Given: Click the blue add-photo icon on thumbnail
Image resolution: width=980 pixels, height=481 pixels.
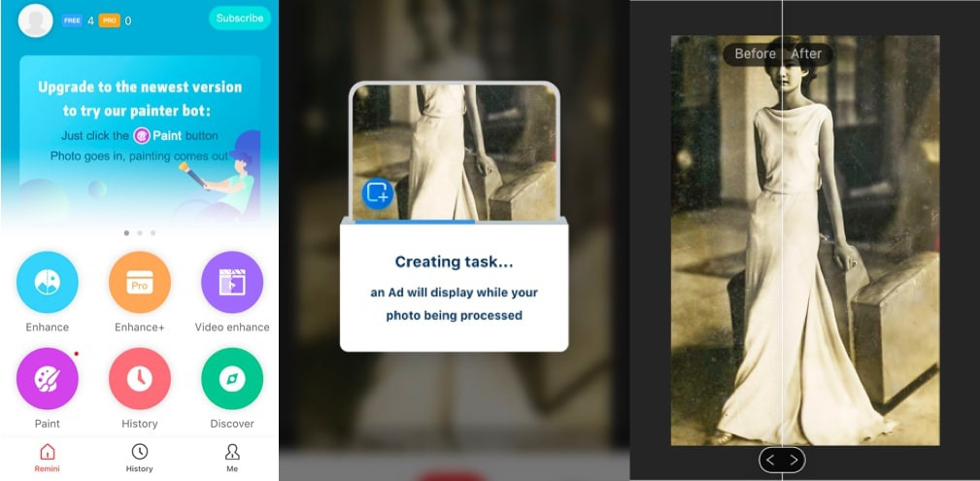Looking at the screenshot, I should (377, 194).
